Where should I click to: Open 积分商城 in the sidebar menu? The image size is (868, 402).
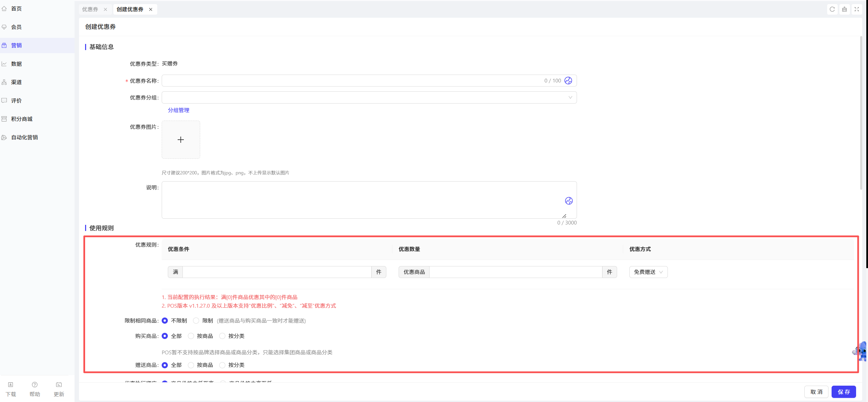[x=22, y=119]
